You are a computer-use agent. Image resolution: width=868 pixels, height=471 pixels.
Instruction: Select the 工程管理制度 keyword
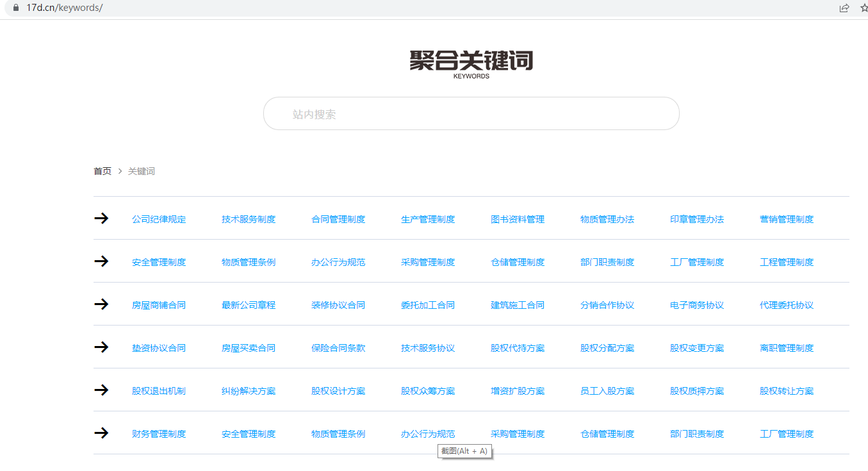[787, 262]
